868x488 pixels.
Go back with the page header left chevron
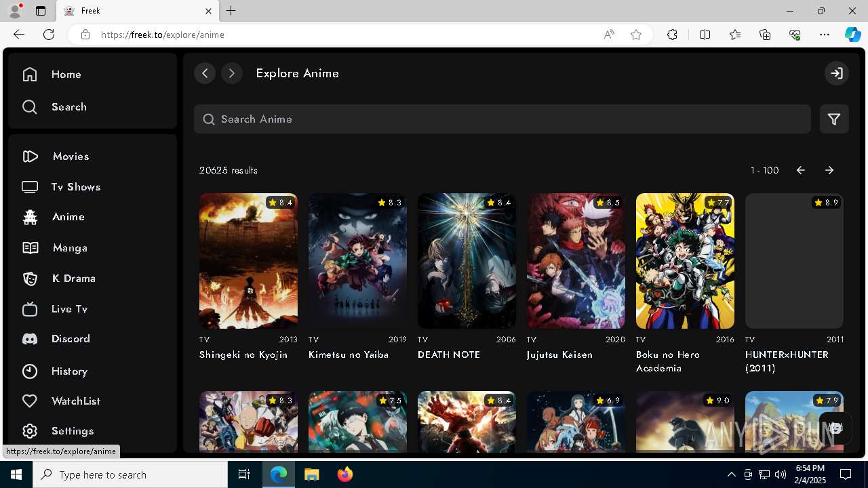tap(205, 73)
